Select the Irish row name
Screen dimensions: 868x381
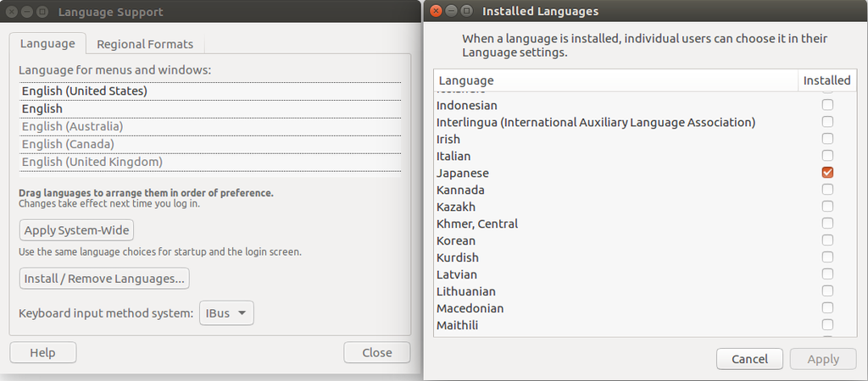point(448,140)
